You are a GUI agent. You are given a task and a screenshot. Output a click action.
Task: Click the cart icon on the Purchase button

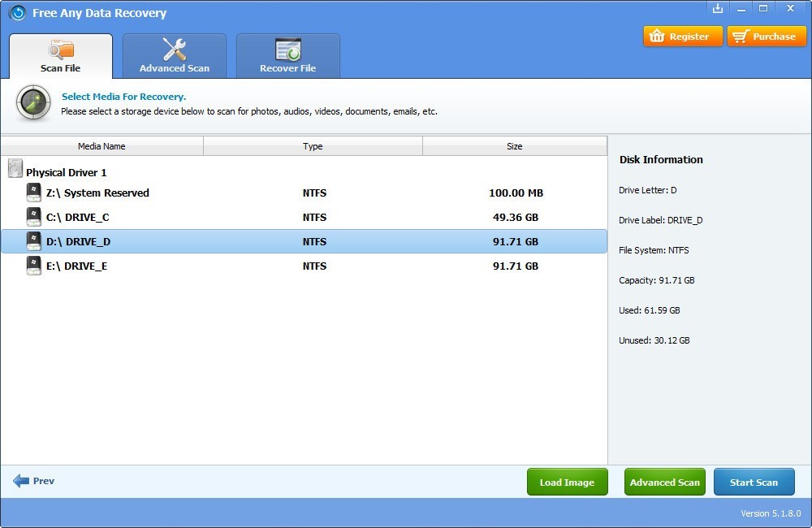(741, 36)
